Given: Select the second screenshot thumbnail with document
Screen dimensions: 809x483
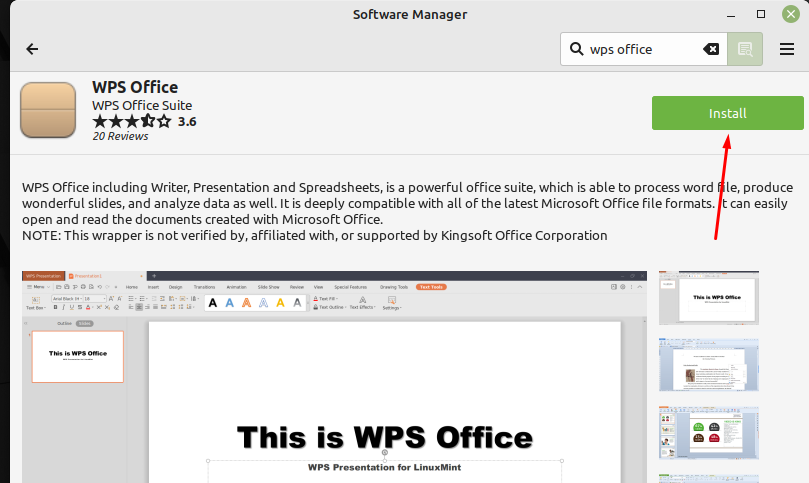Looking at the screenshot, I should click(708, 364).
